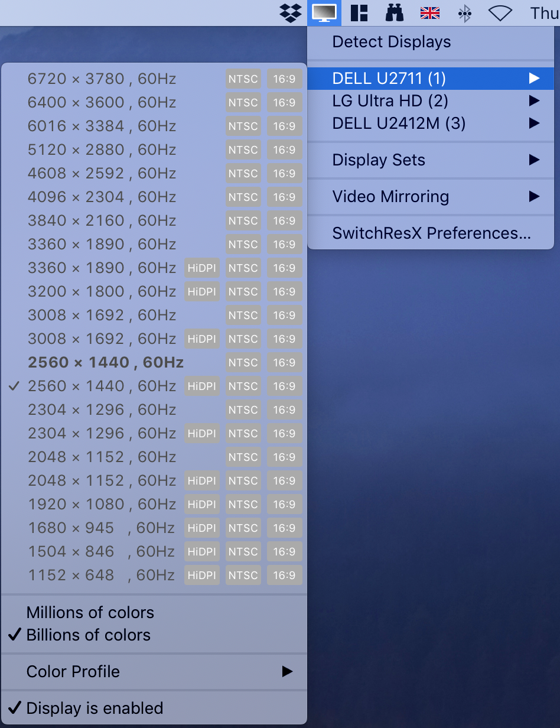Select 1680 × 945, 60Hz HiDPI resolution
The image size is (560, 728).
(154, 528)
